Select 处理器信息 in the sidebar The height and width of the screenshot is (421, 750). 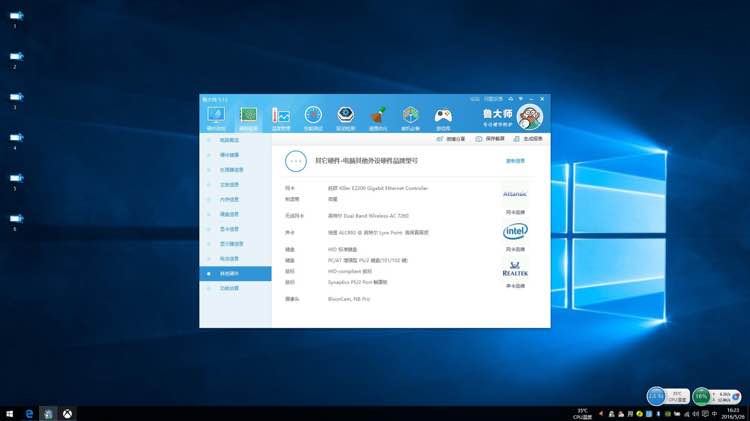[235, 170]
